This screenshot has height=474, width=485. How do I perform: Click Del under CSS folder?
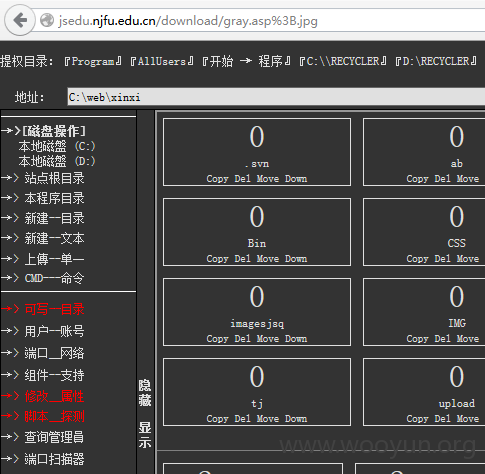(x=442, y=259)
